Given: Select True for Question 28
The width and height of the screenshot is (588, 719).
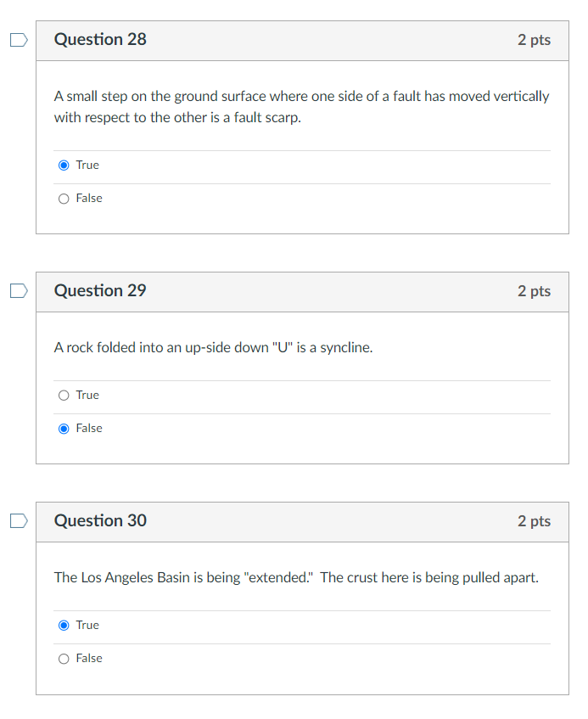Looking at the screenshot, I should pos(64,165).
